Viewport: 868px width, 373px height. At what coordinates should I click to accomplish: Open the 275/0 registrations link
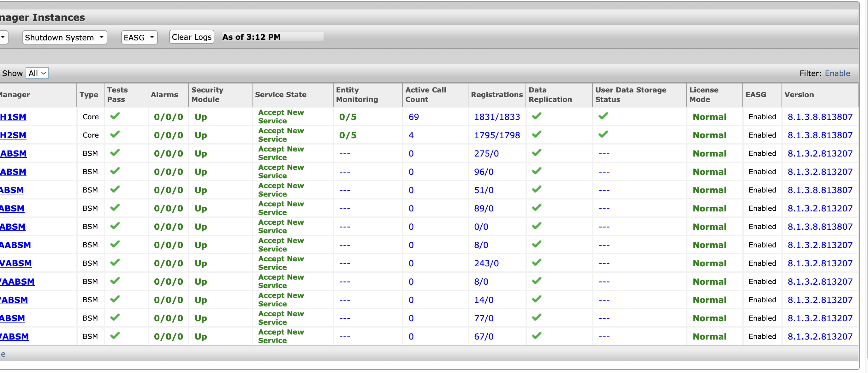point(486,154)
